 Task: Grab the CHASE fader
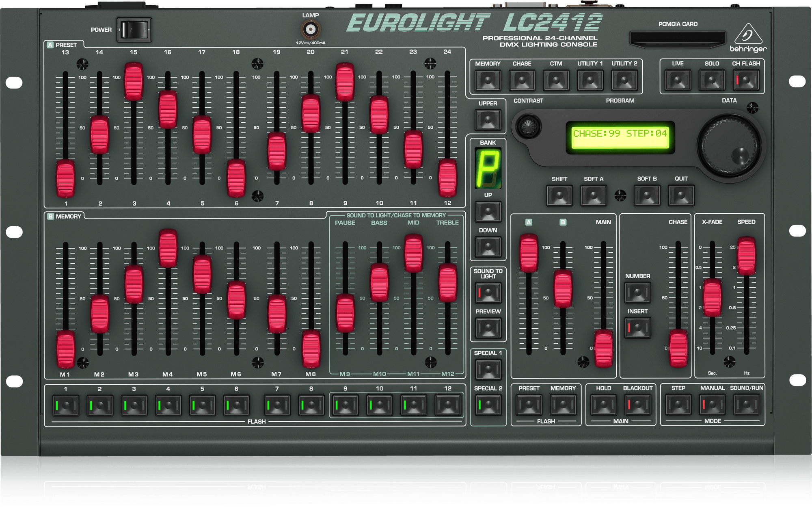[678, 349]
